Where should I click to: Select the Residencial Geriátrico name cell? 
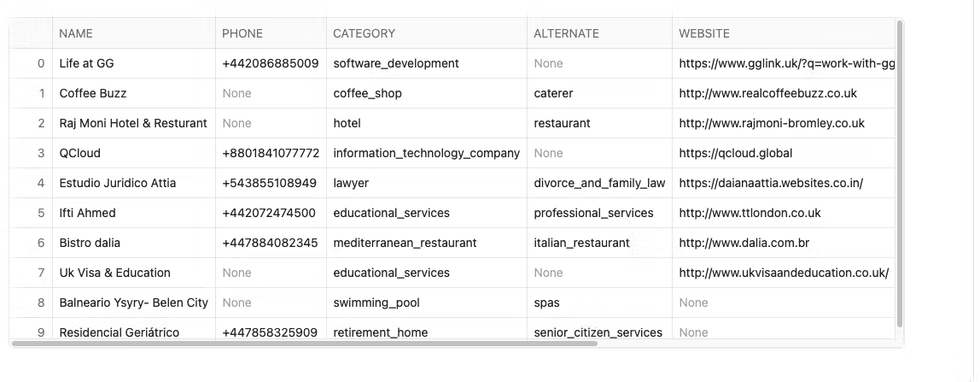[120, 332]
